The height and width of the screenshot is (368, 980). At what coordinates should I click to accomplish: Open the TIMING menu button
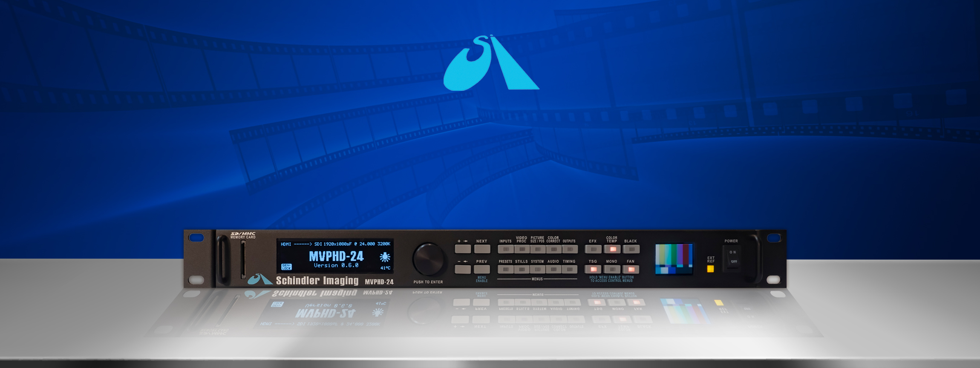click(570, 269)
